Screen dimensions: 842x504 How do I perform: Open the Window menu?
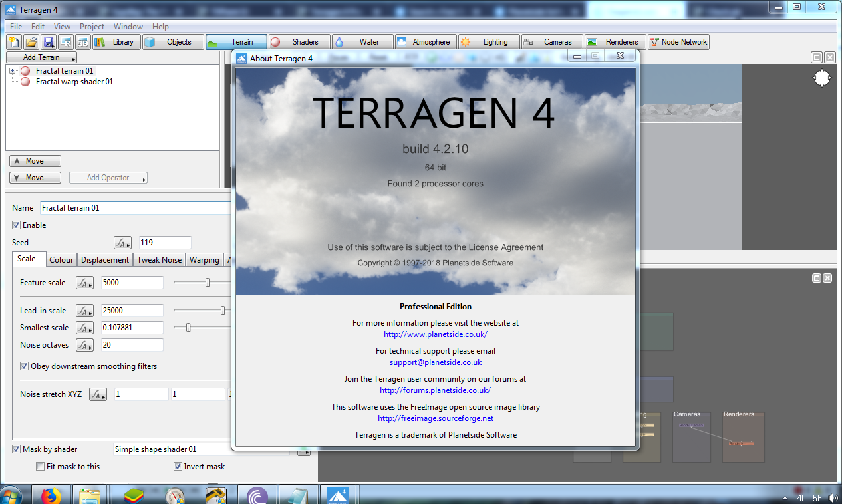pyautogui.click(x=128, y=27)
